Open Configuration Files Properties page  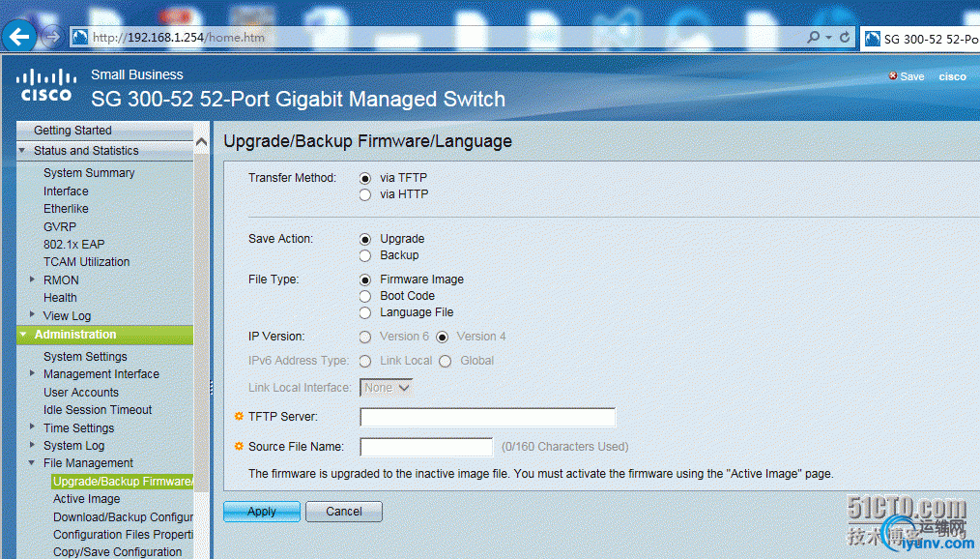pyautogui.click(x=123, y=535)
